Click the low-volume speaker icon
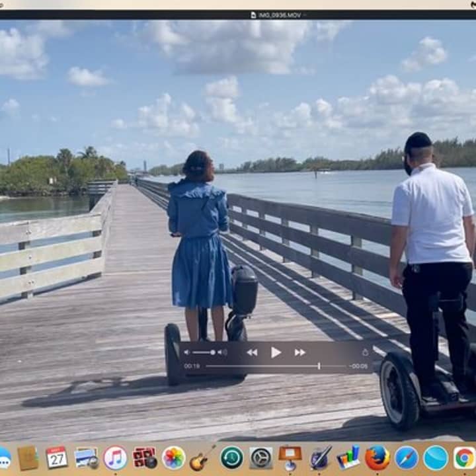The image size is (476, 476). click(186, 352)
